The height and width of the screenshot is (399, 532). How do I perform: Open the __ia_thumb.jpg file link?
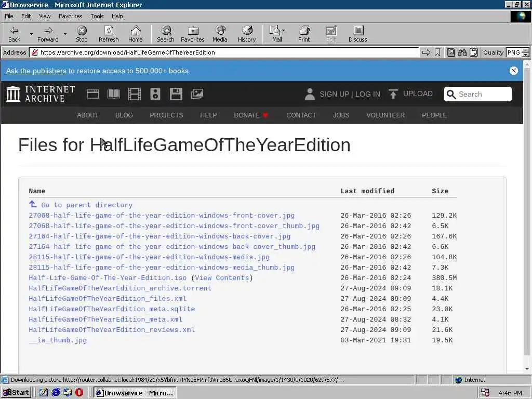pos(58,340)
